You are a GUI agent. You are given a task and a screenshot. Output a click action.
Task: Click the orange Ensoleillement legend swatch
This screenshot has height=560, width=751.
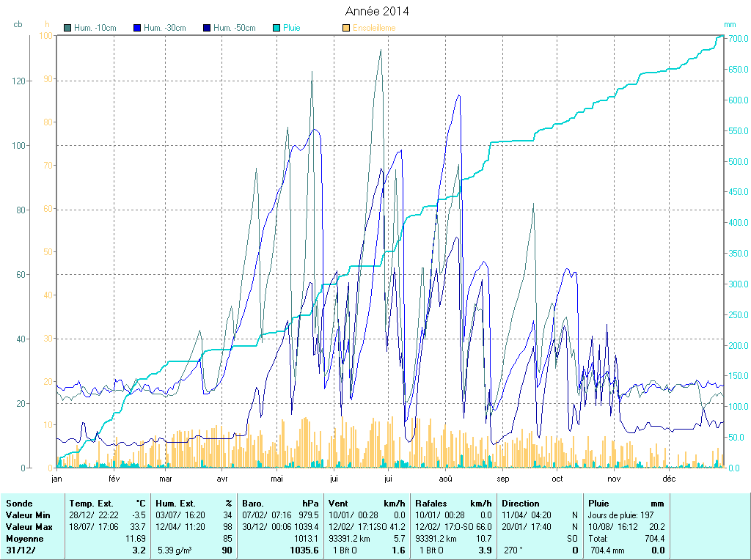click(x=346, y=28)
